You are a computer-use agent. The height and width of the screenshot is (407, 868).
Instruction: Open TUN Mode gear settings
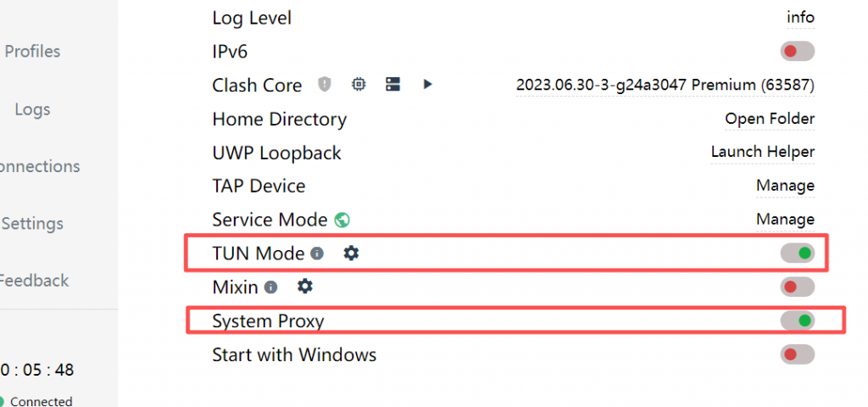tap(351, 253)
